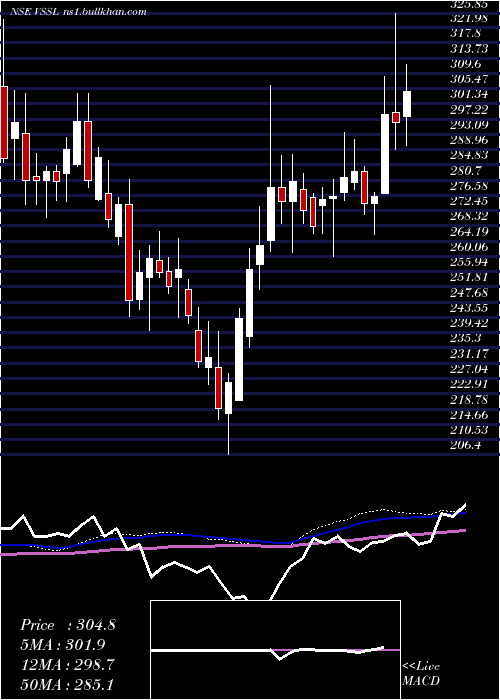Click the 284.83 price axis label

(x=469, y=155)
